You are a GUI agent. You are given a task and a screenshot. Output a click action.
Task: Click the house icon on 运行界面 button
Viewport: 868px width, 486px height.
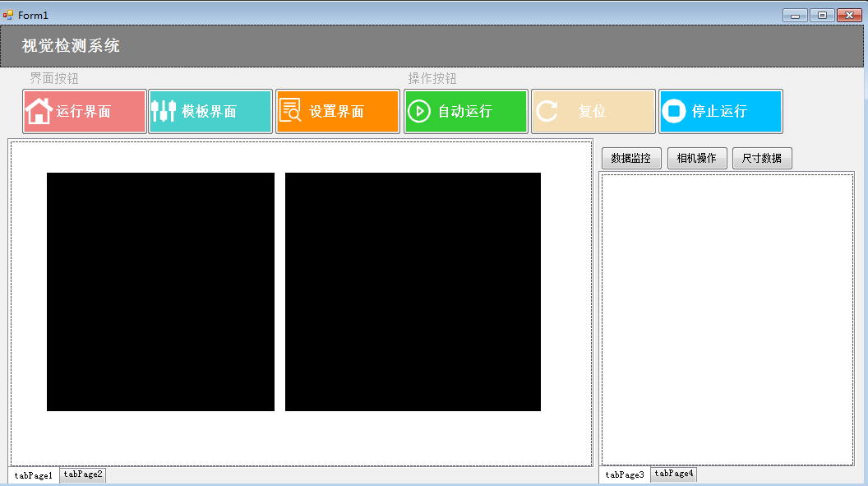coord(39,111)
